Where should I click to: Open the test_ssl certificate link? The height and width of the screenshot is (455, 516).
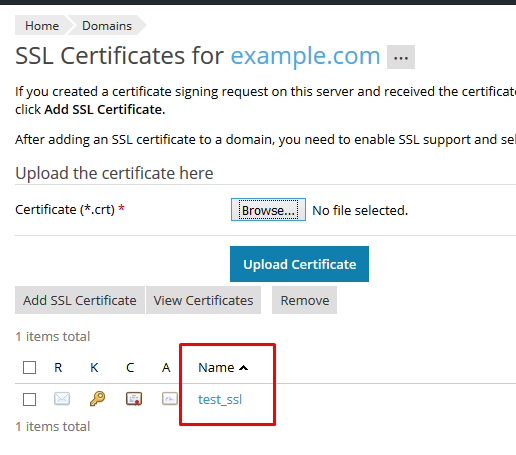220,399
